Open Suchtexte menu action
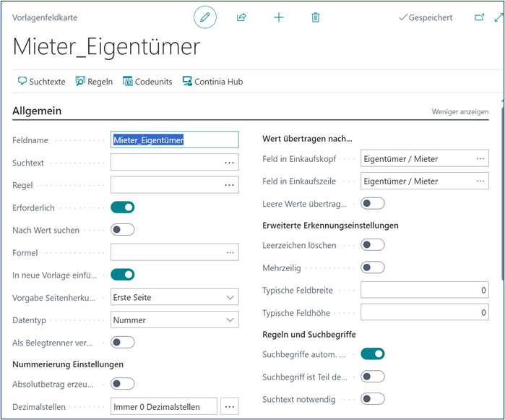 (x=41, y=82)
